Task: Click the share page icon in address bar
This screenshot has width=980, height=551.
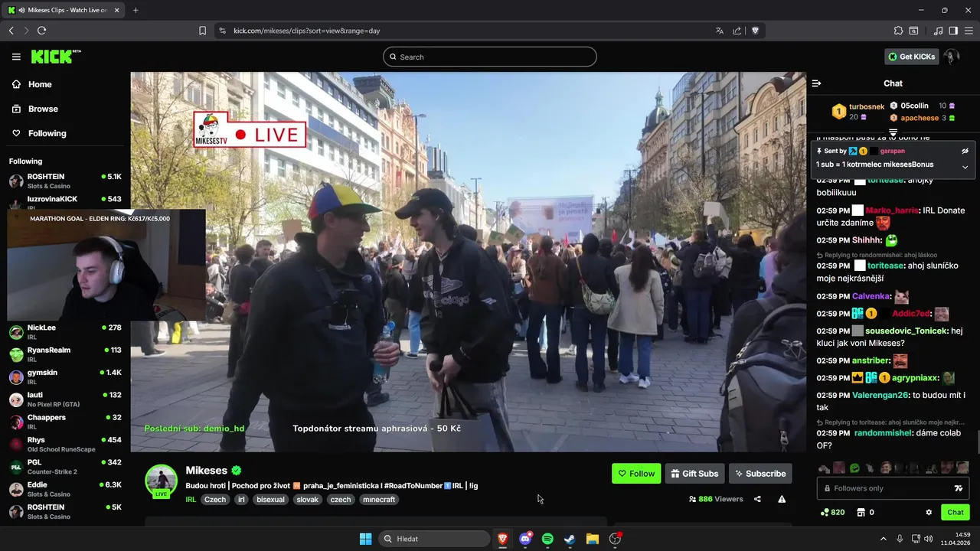Action: point(737,31)
